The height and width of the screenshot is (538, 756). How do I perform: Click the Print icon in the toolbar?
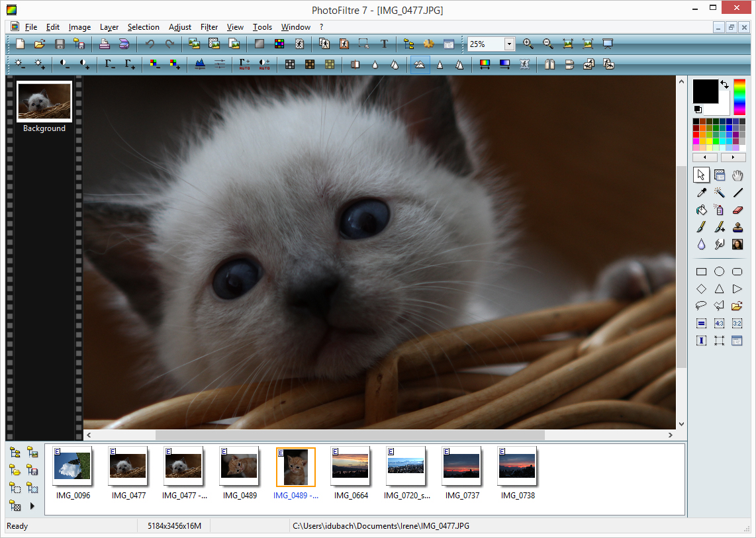tap(104, 44)
